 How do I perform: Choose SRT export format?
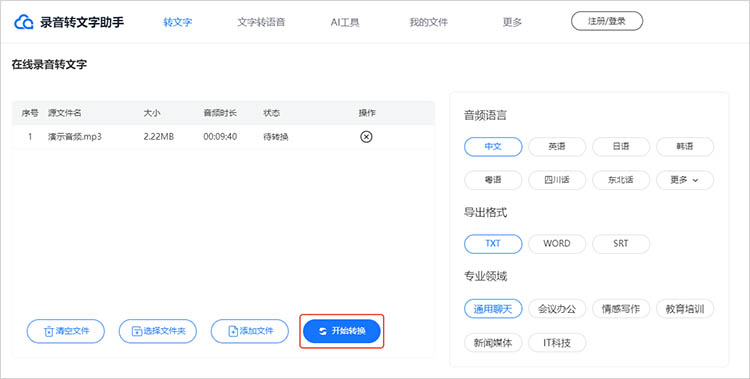[621, 244]
